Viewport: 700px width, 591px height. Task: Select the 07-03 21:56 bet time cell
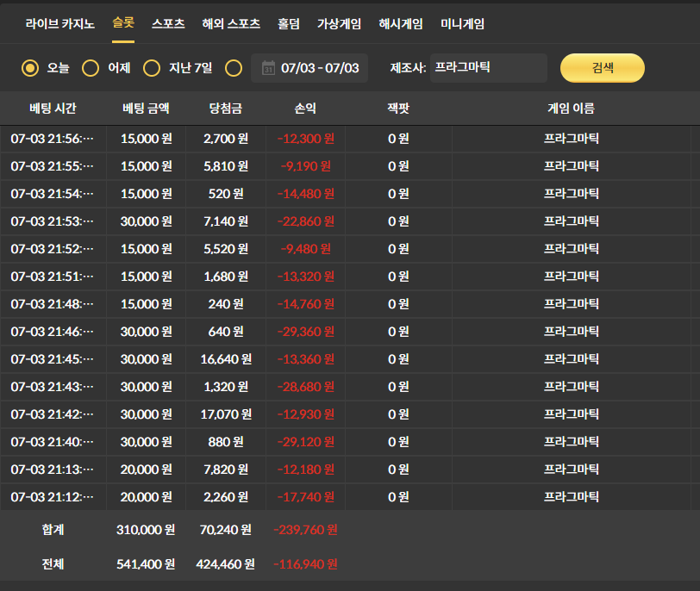tap(53, 139)
